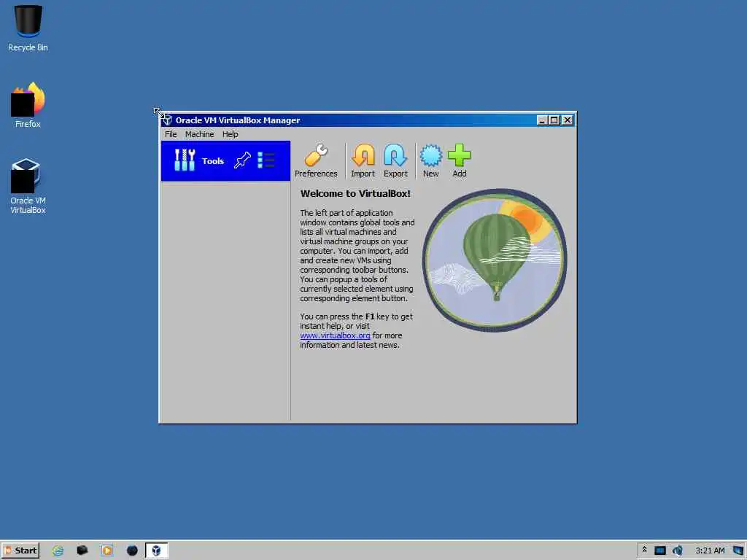
Task: Click the pin icon next to Tools
Action: [242, 160]
